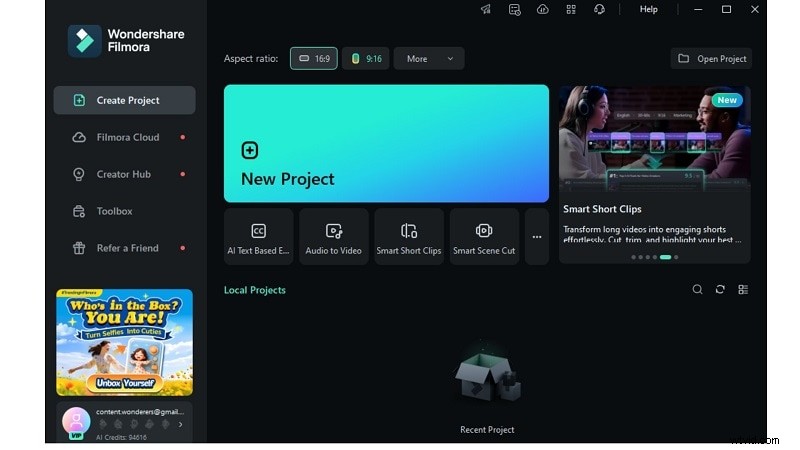Click the Smart Short Clips promo thumbnail
Viewport: 800px width, 450px height.
[x=655, y=138]
